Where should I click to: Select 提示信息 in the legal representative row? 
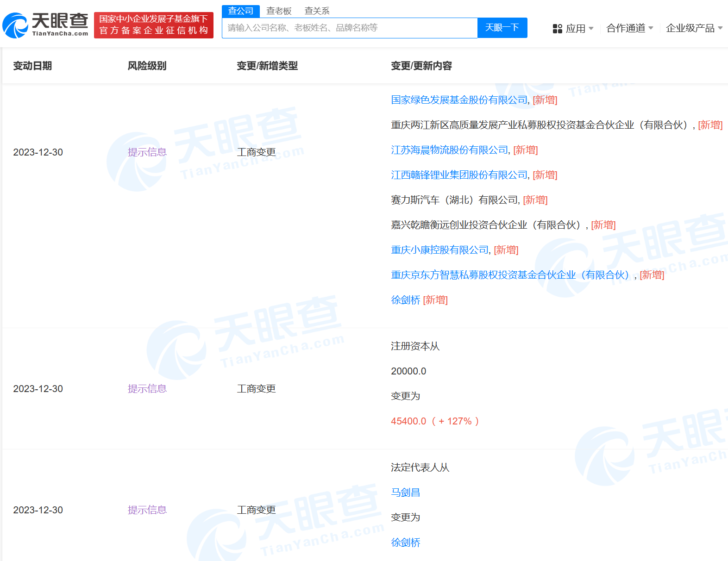[147, 510]
